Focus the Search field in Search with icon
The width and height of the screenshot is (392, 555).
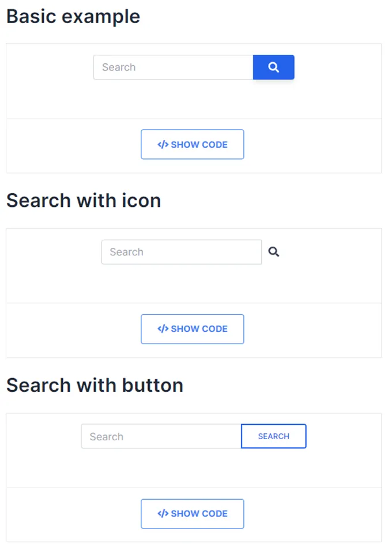[182, 252]
